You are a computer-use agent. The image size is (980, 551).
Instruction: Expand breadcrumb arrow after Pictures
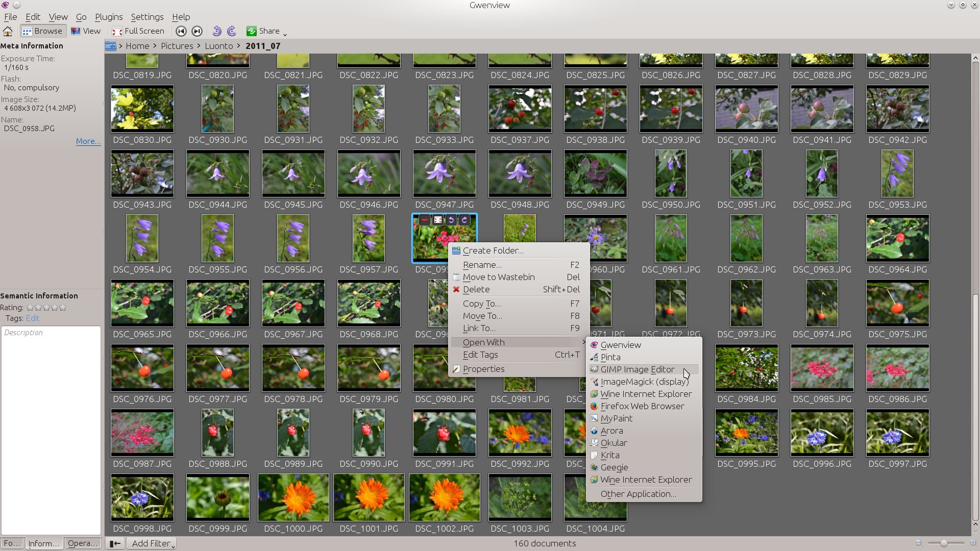click(199, 46)
